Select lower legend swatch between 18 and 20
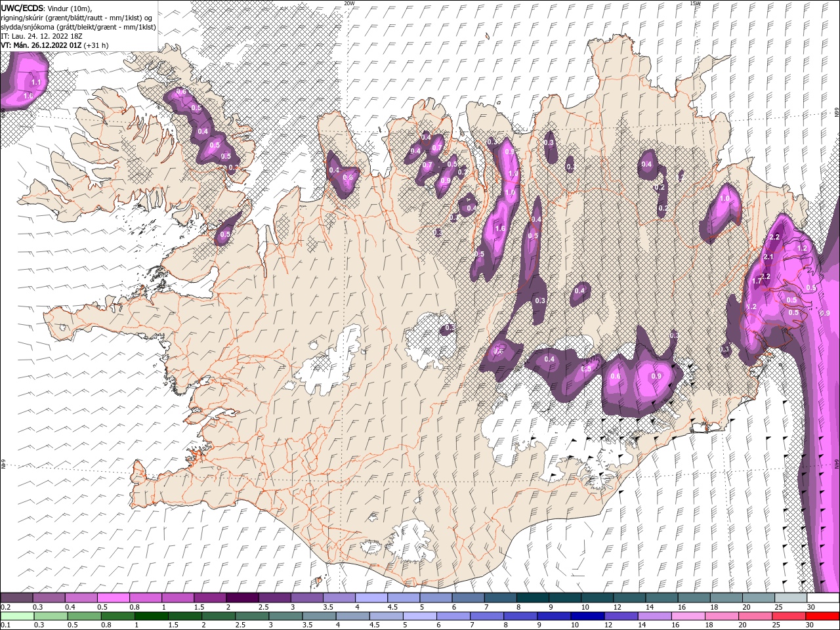This screenshot has width=840, height=630. pyautogui.click(x=723, y=616)
